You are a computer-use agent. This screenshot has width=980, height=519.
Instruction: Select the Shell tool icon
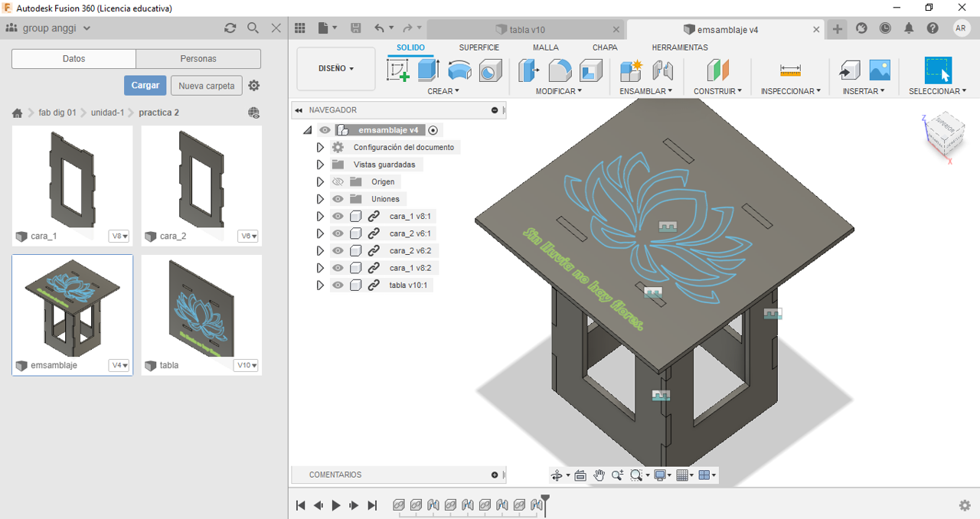pyautogui.click(x=590, y=70)
